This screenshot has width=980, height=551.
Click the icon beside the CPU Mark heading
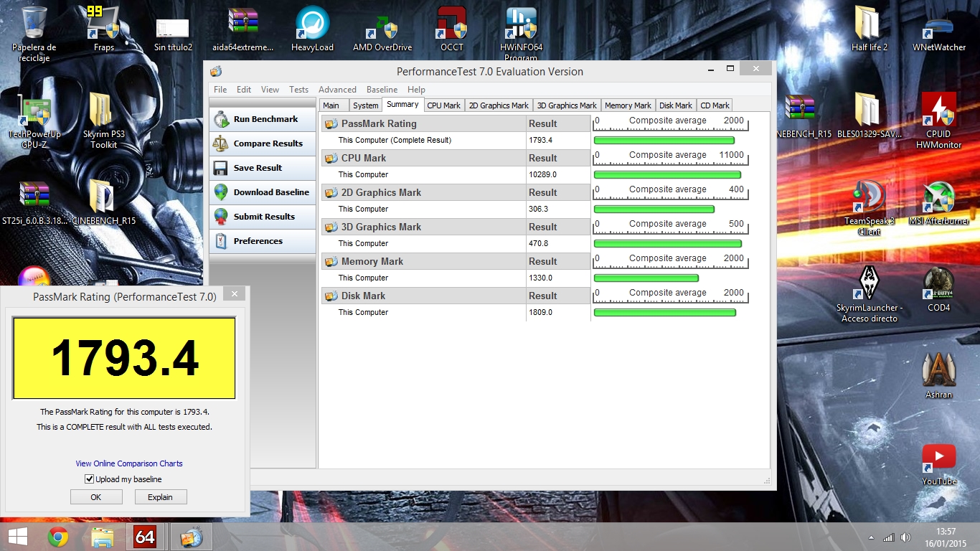(331, 158)
